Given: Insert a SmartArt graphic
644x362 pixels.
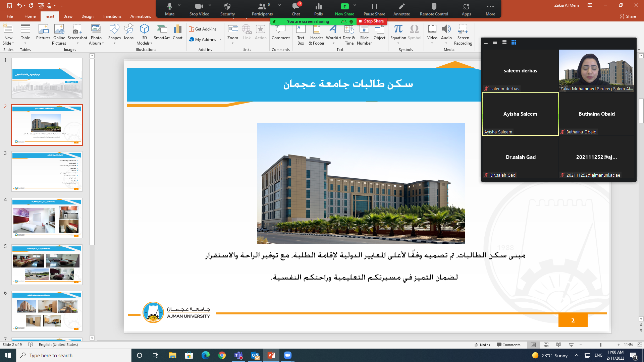Looking at the screenshot, I should click(x=162, y=33).
